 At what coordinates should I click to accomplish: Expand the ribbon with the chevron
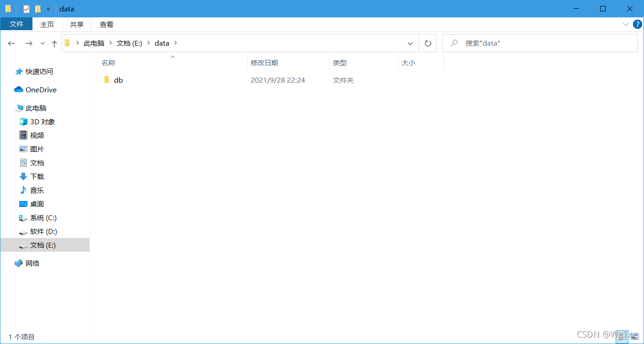click(x=626, y=24)
